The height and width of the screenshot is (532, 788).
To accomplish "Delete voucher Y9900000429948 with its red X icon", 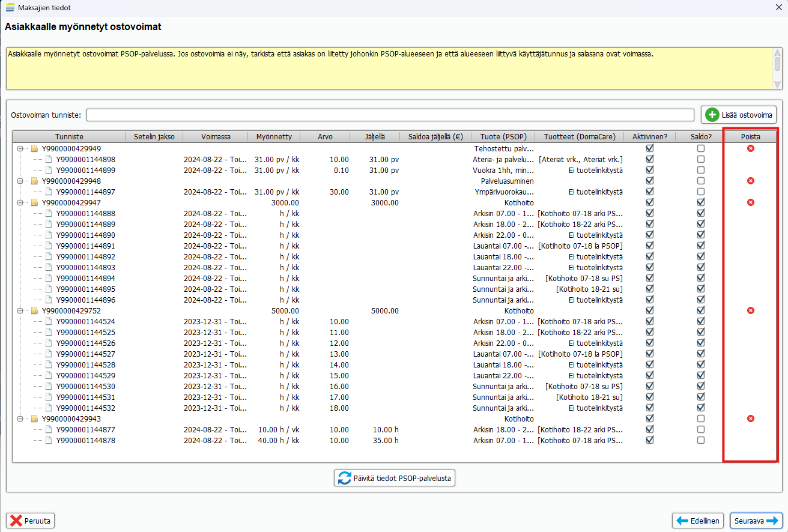I will coord(750,181).
